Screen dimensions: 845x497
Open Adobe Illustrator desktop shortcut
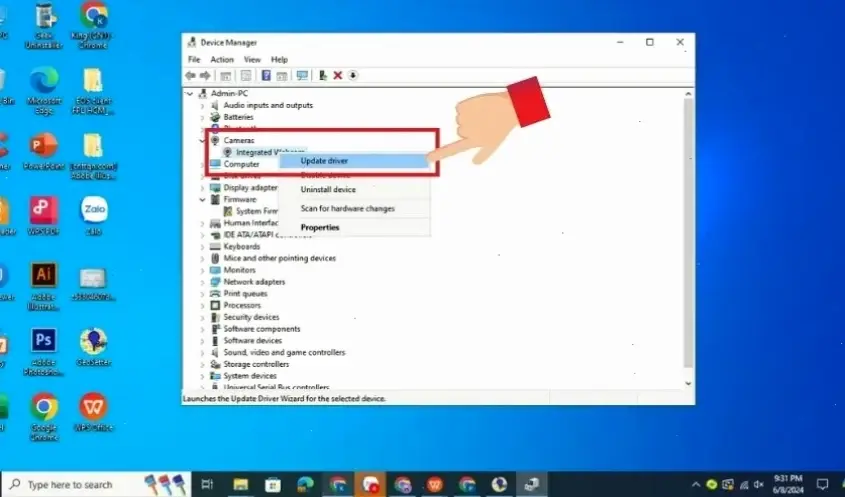(44, 286)
